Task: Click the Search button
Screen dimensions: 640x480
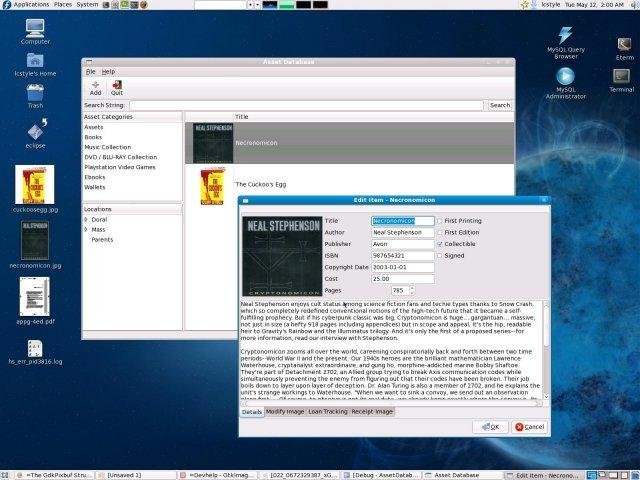Action: pyautogui.click(x=500, y=105)
